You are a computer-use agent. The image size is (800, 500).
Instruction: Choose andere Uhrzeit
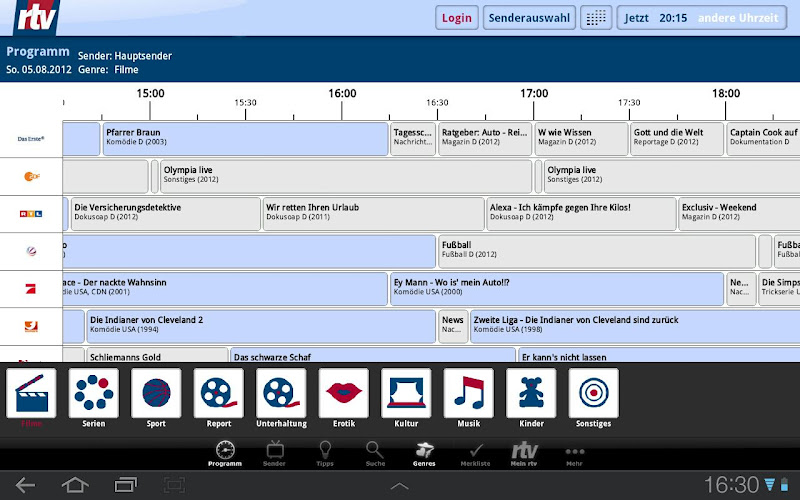tap(738, 18)
